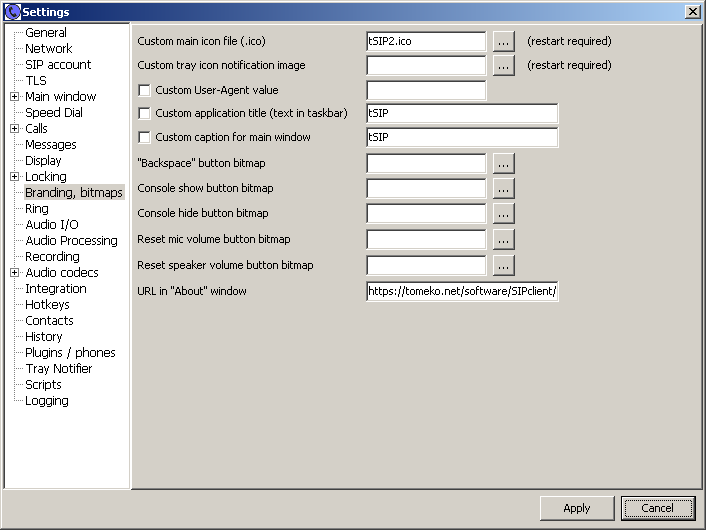The height and width of the screenshot is (530, 706).
Task: Expand the Audio codecs tree node
Action: point(14,272)
